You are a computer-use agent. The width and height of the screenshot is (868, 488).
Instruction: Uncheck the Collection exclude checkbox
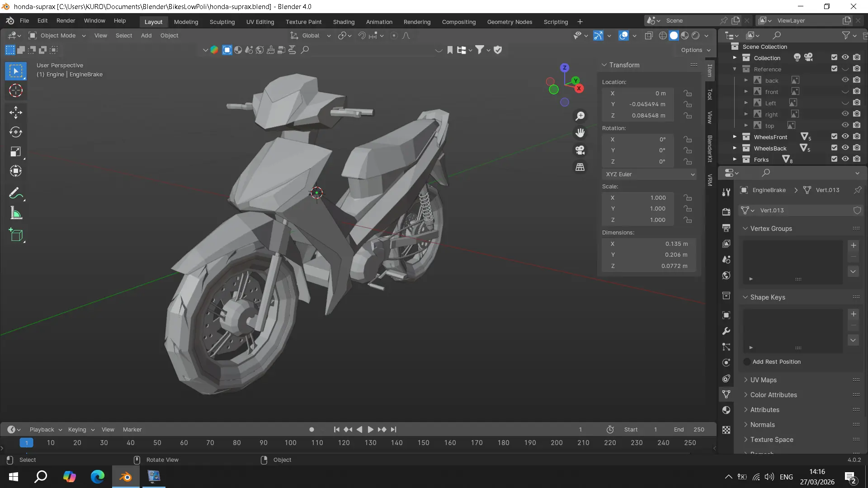(x=834, y=57)
